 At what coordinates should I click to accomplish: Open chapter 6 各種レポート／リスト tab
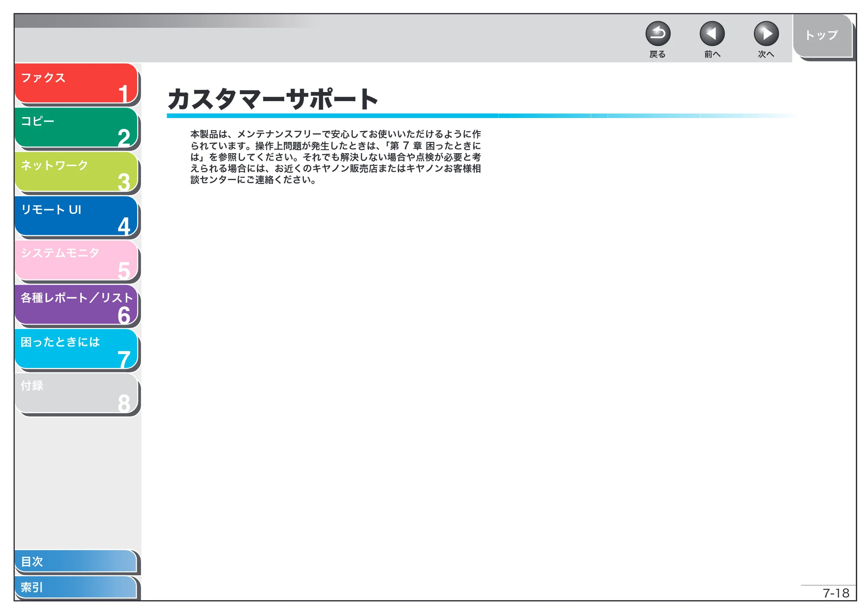click(76, 305)
